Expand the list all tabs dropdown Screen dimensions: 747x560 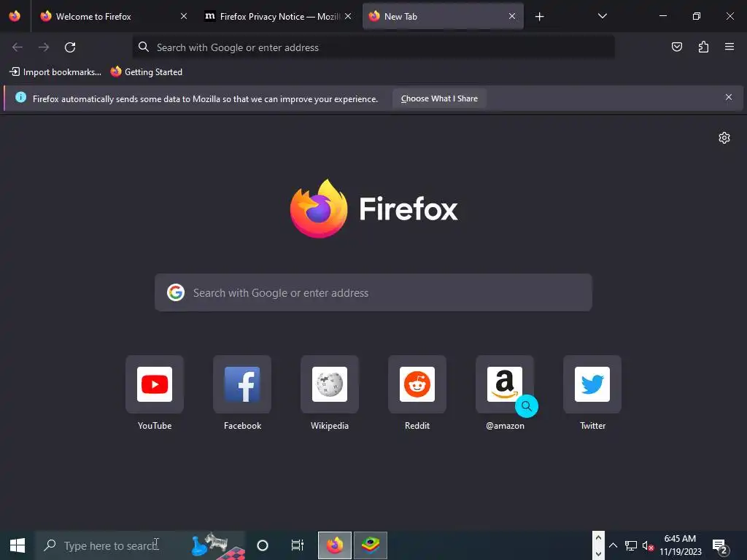(602, 16)
